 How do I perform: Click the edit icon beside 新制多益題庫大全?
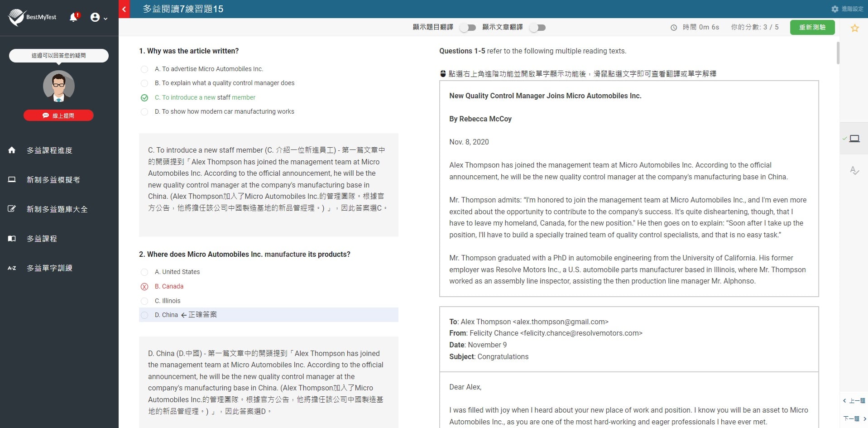coord(12,209)
